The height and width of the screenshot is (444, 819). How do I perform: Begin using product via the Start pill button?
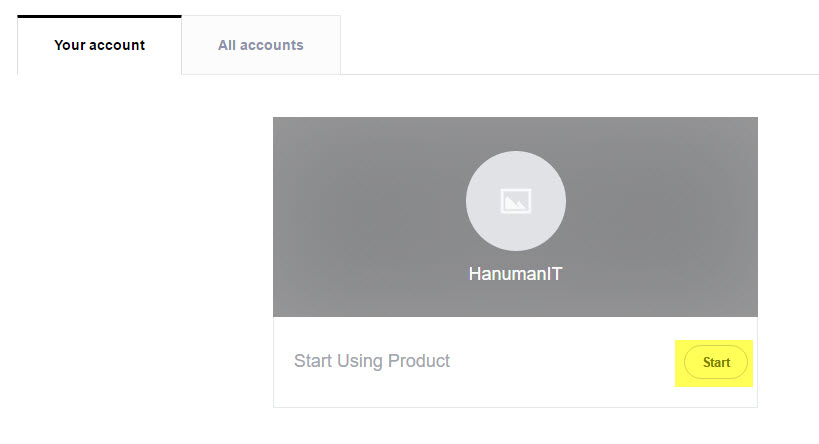[x=716, y=362]
